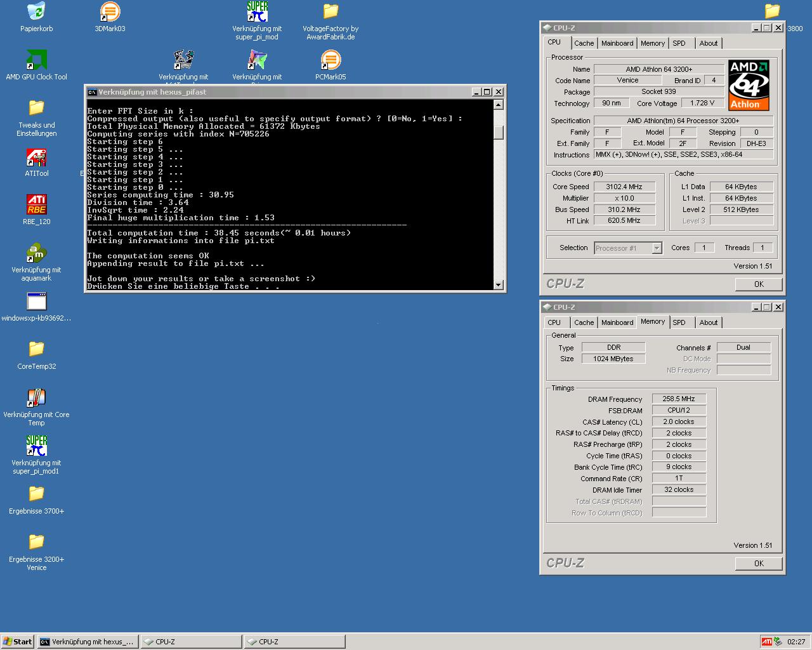Launch the super_pi_mod1 shortcut icon
This screenshot has height=650, width=812.
(x=36, y=446)
